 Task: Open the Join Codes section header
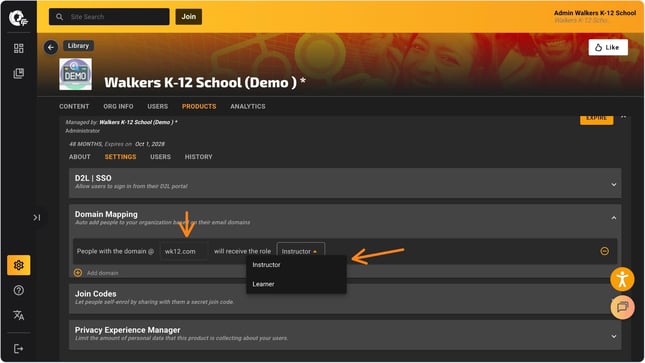(x=345, y=298)
